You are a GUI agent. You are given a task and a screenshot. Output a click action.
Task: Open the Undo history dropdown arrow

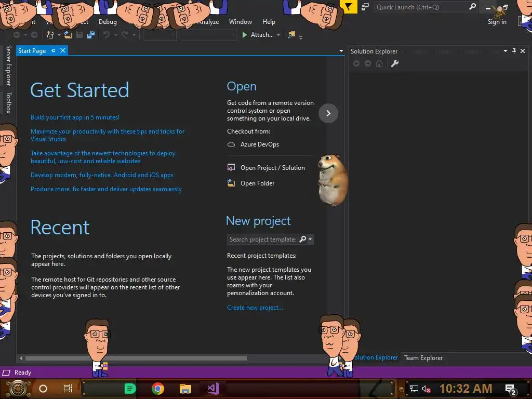click(x=115, y=35)
